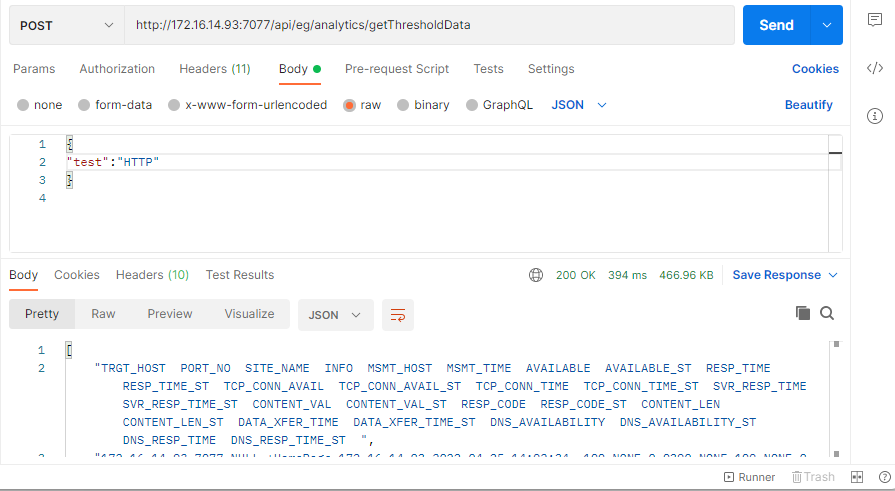Toggle the two-pane layout icon
Image resolution: width=895 pixels, height=491 pixels.
[x=857, y=477]
